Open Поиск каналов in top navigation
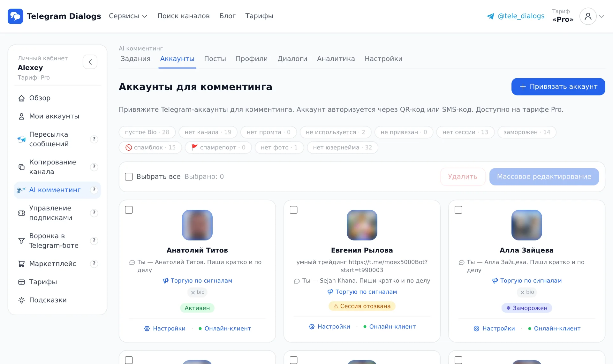 (x=184, y=16)
